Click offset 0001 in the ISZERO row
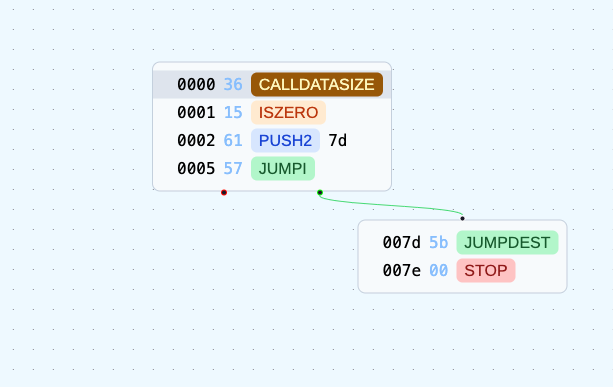613x387 pixels. (x=196, y=113)
